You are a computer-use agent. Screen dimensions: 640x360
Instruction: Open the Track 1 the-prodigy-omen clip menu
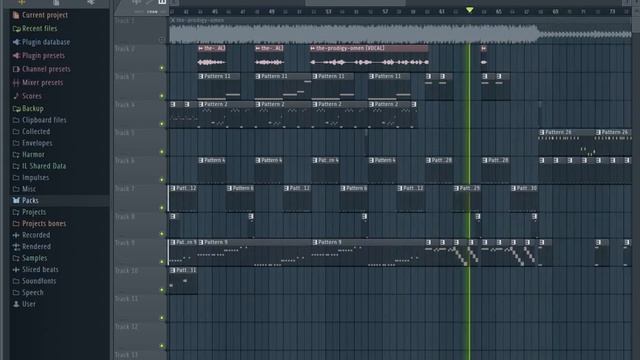coord(173,20)
